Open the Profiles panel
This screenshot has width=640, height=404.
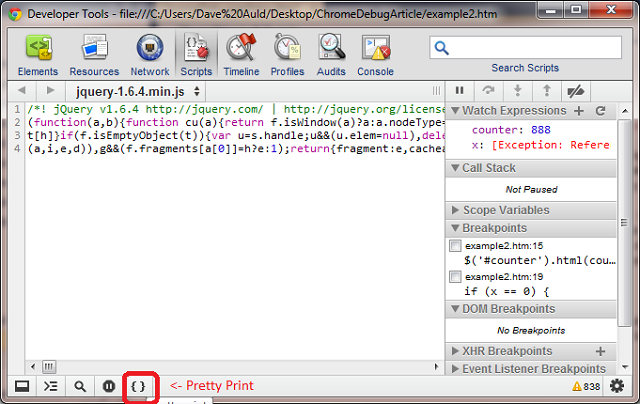pyautogui.click(x=287, y=55)
